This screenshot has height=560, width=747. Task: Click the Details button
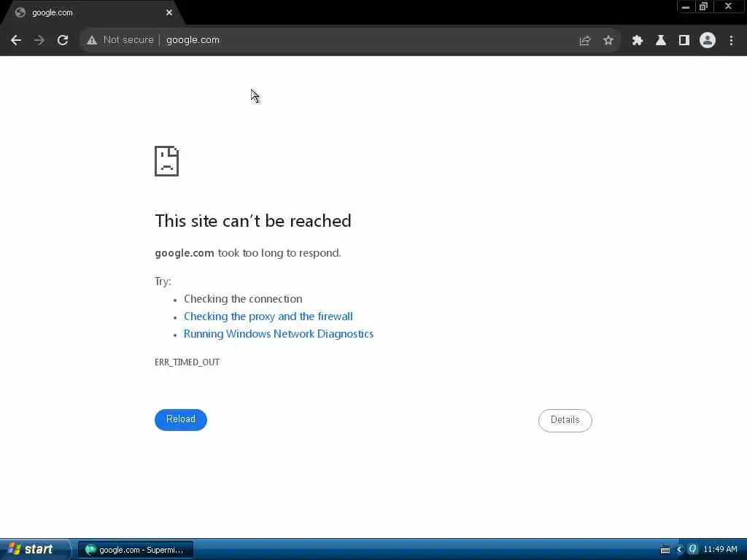coord(565,420)
